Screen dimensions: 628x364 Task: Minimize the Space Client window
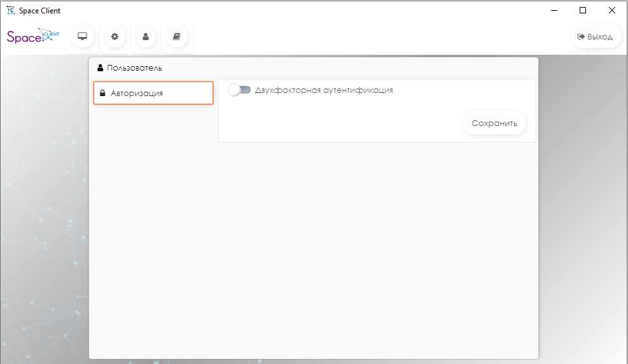coord(553,10)
